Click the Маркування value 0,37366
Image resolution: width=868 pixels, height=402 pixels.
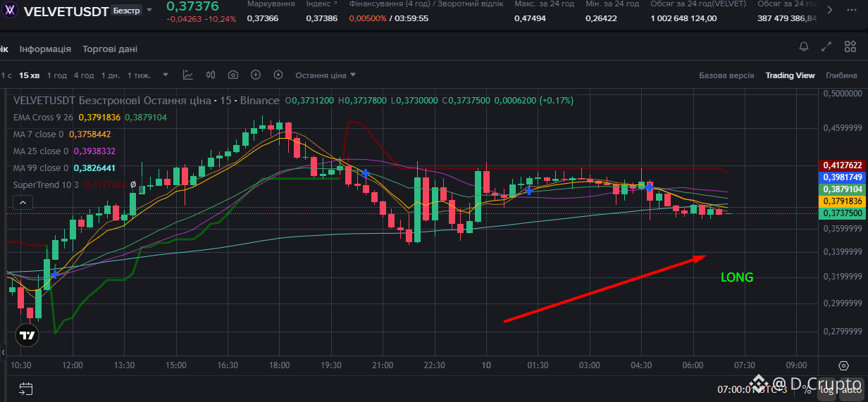pos(261,18)
